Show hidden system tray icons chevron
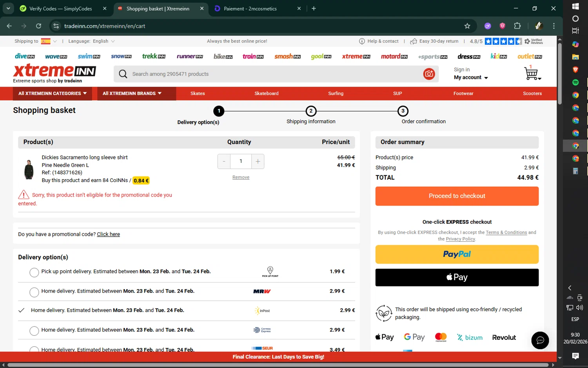This screenshot has width=588, height=368. 570,288
